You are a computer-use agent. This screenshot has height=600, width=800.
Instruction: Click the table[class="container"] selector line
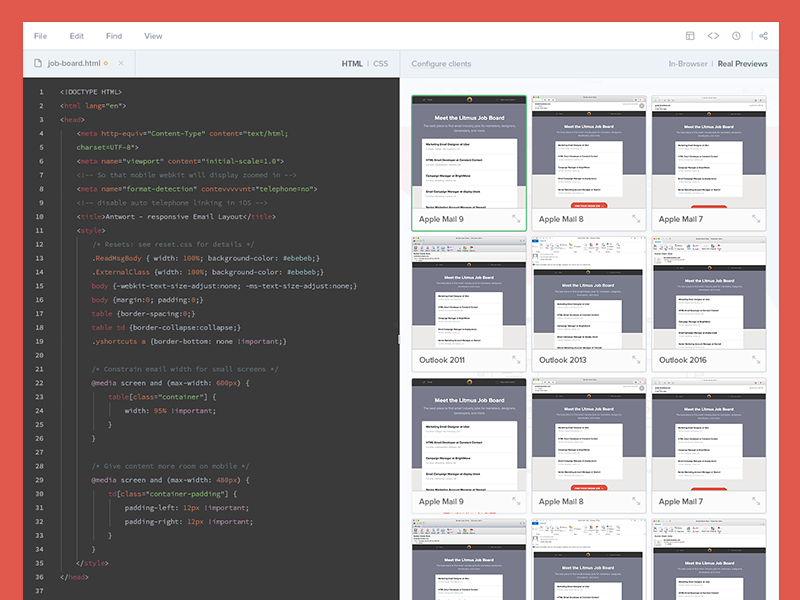point(162,397)
